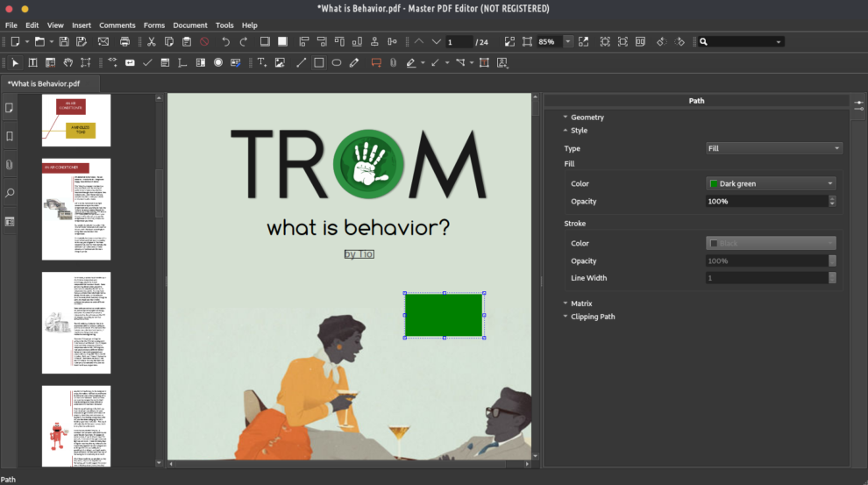Click the Undo arrow icon
This screenshot has width=868, height=485.
[x=225, y=41]
